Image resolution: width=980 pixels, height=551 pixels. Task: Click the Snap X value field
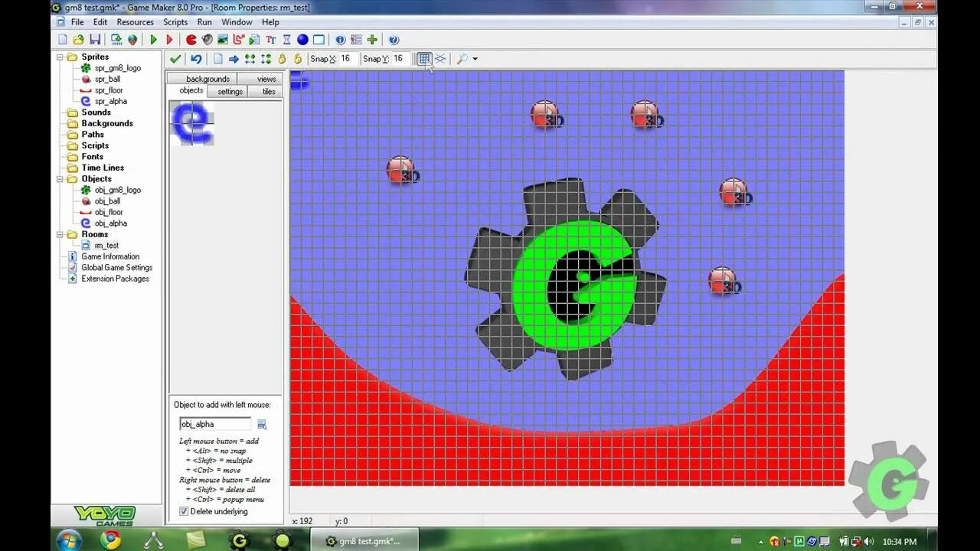coord(348,59)
